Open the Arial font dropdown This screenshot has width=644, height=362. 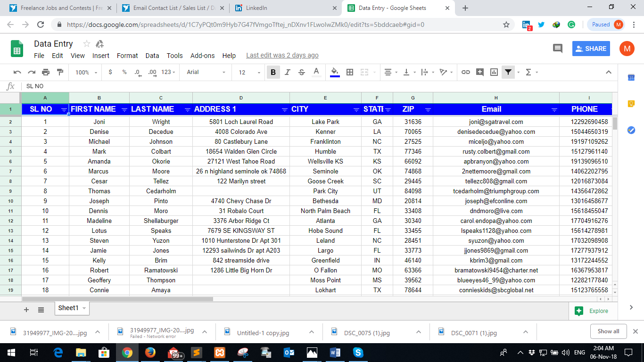point(210,72)
